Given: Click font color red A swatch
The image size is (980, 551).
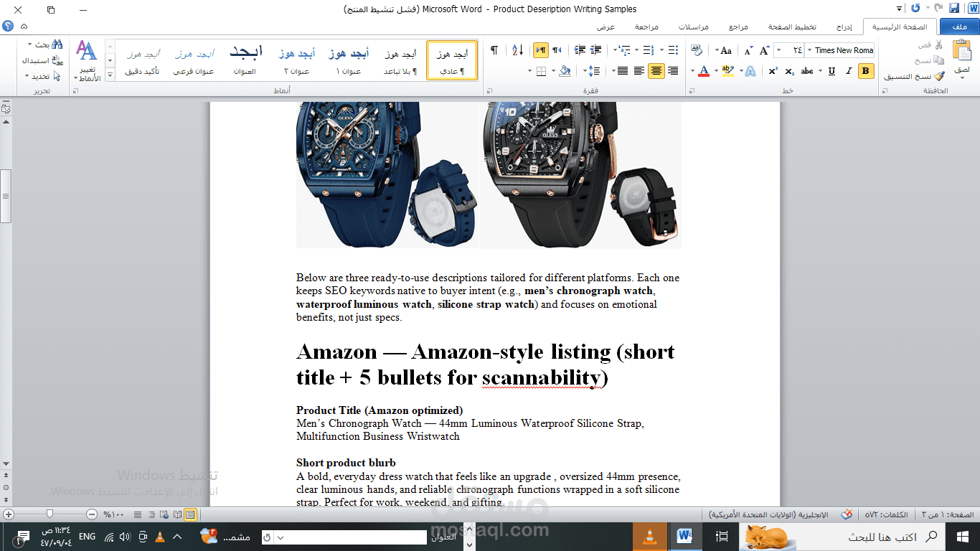Looking at the screenshot, I should coord(703,71).
